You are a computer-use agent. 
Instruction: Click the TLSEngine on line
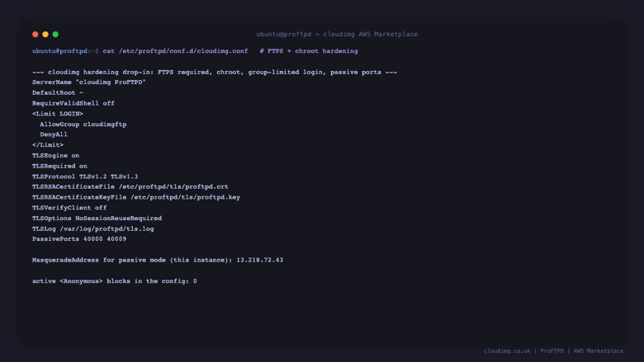click(x=56, y=156)
